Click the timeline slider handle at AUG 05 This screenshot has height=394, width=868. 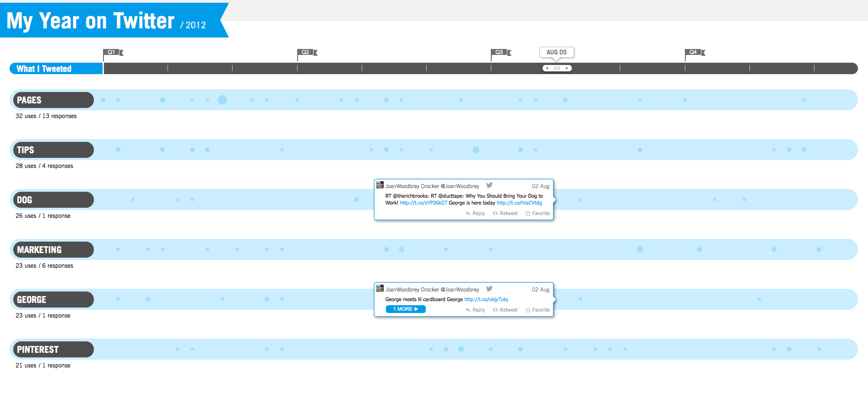557,68
